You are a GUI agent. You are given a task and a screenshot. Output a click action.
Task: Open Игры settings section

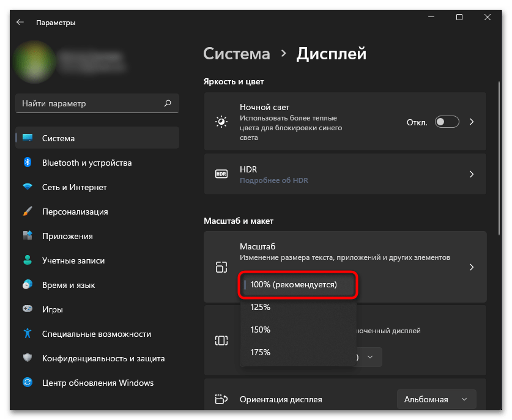click(52, 309)
